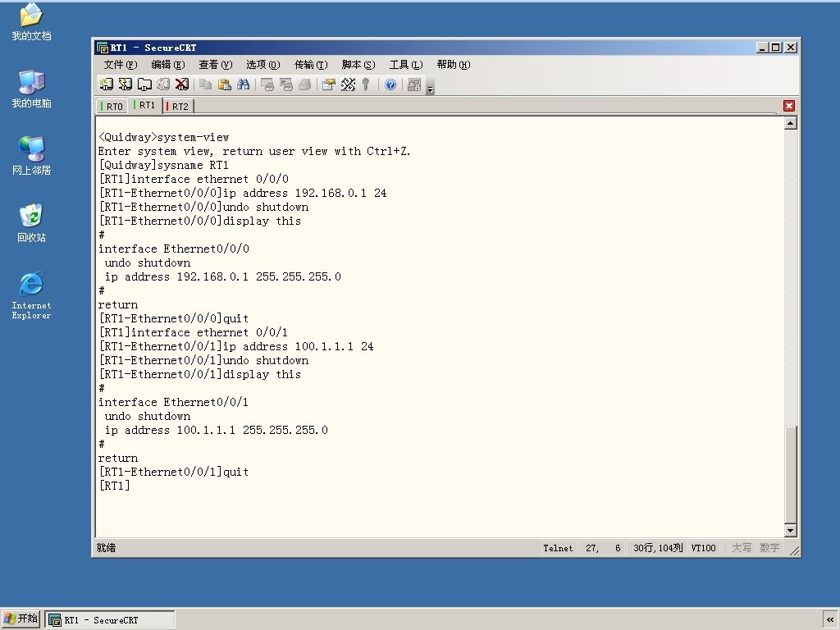Viewport: 840px width, 630px height.
Task: Click the 'interface Ethernet0/0/1' output line
Action: pos(174,402)
